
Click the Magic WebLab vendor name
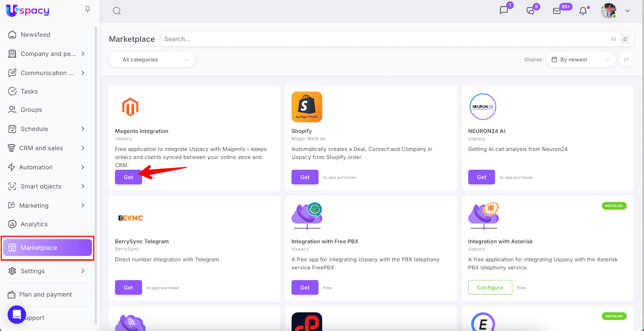coord(308,139)
